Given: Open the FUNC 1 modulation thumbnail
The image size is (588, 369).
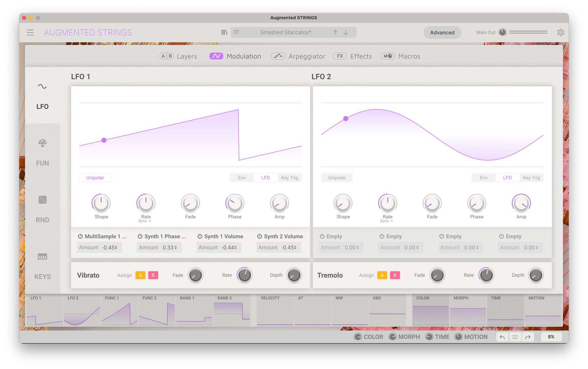Looking at the screenshot, I should tap(119, 310).
